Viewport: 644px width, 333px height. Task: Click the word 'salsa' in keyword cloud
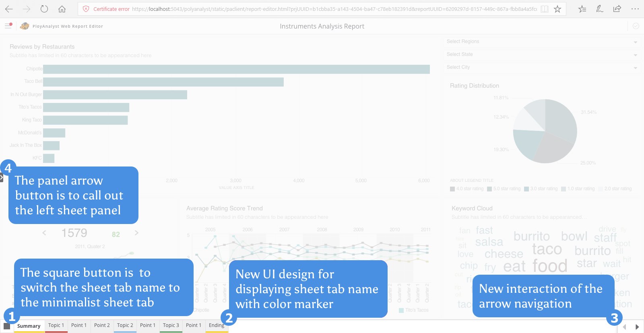coord(489,242)
